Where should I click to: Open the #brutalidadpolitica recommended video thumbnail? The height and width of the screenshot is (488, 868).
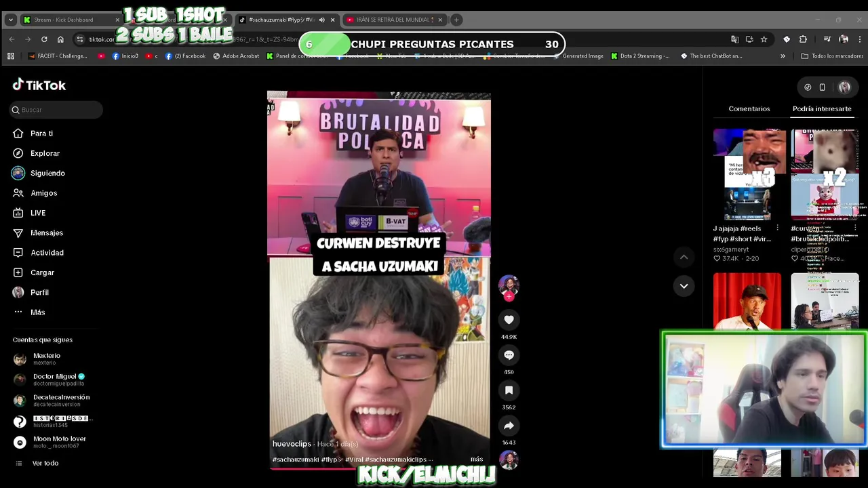tap(825, 174)
